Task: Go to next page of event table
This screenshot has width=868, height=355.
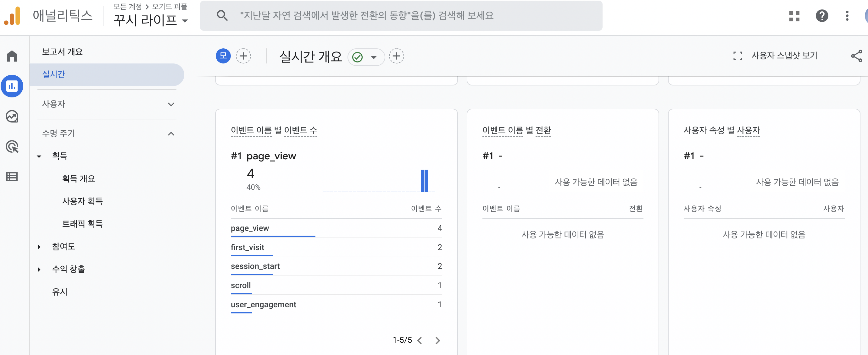Action: point(437,341)
